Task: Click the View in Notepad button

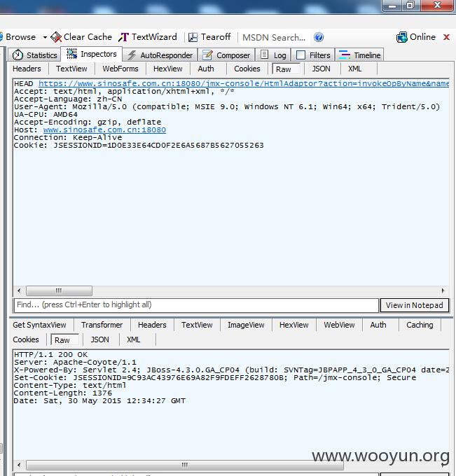Action: [x=415, y=305]
